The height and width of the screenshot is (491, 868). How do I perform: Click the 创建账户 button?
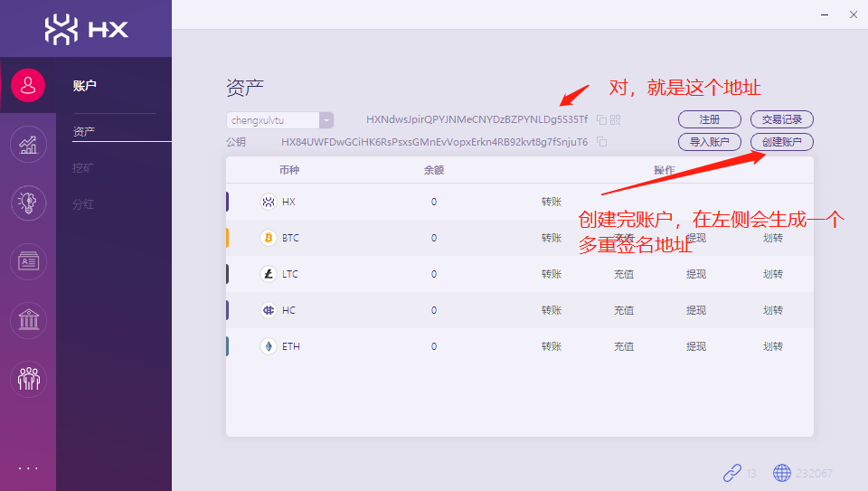tap(781, 142)
